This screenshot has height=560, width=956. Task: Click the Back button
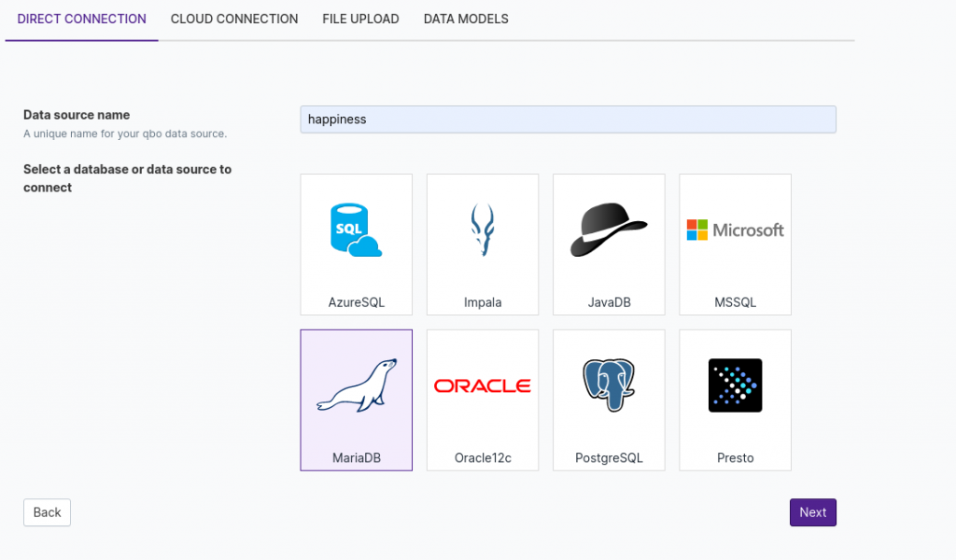point(47,512)
